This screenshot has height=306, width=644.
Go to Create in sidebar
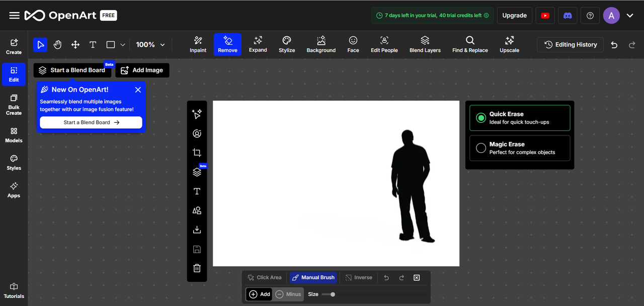[14, 46]
